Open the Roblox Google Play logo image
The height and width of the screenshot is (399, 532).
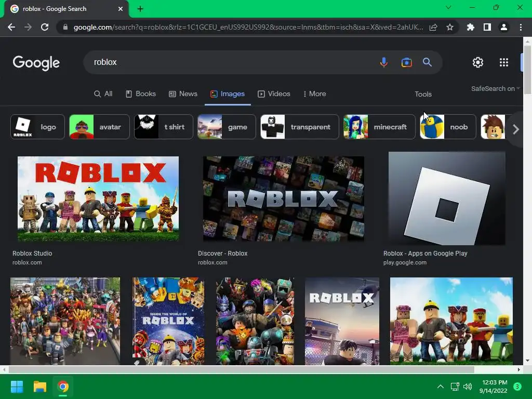coord(447,198)
